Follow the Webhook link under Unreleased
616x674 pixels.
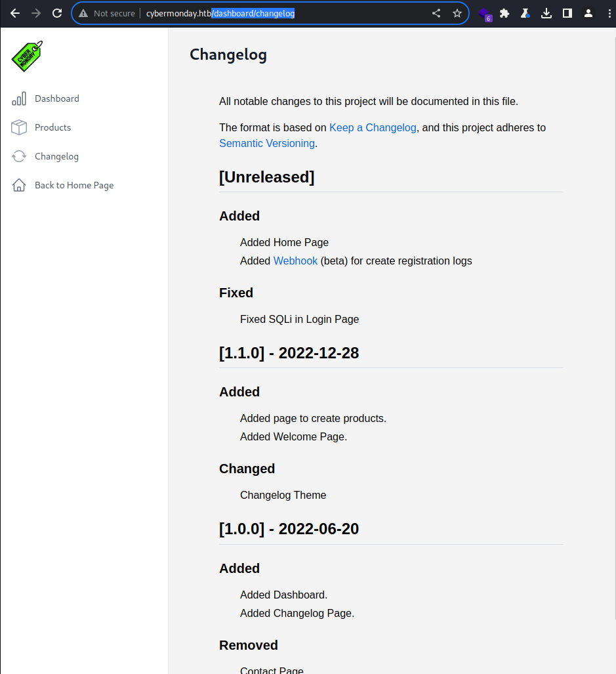click(295, 261)
